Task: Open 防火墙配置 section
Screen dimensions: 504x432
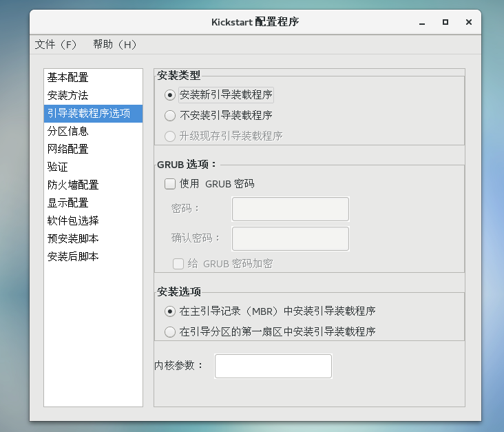Action: 93,185
